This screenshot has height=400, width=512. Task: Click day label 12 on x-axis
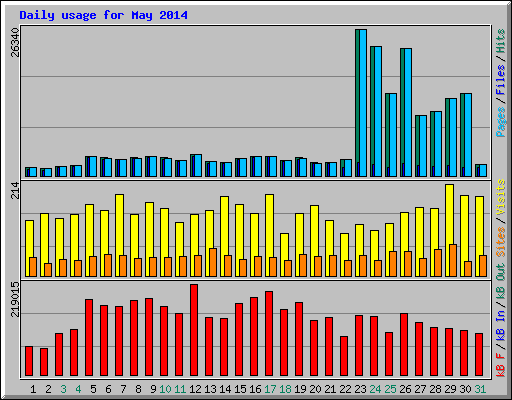pos(195,389)
